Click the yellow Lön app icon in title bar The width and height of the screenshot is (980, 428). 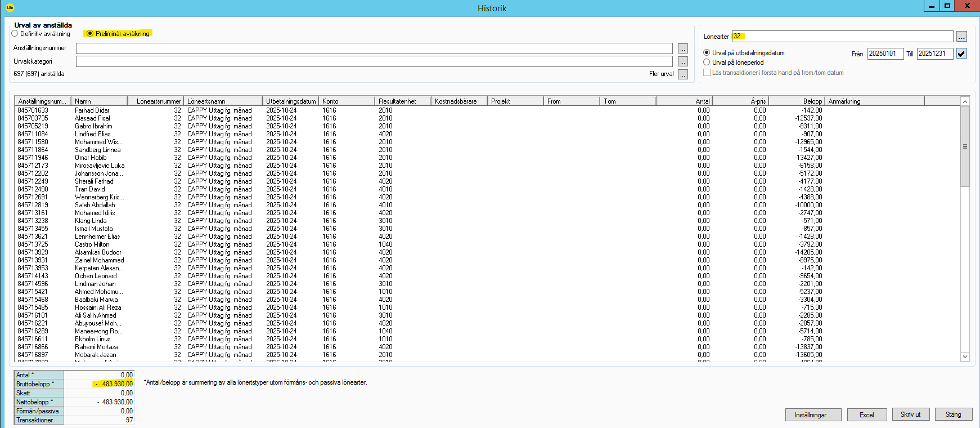[10, 7]
